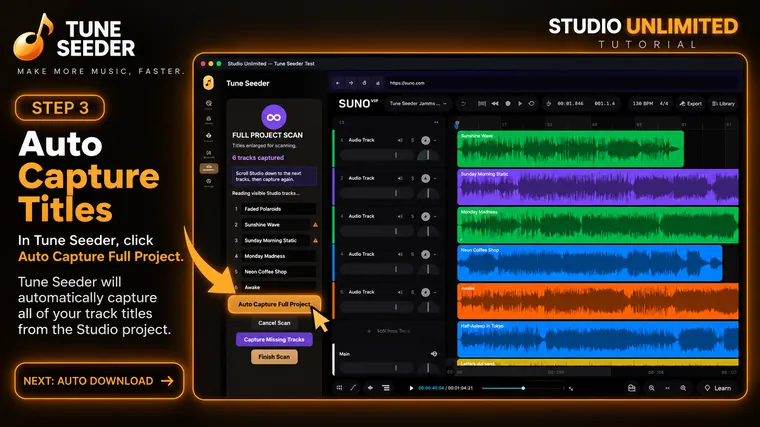Image resolution: width=760 pixels, height=427 pixels.
Task: Click the Tune Seeder music note logo icon
Action: point(208,83)
